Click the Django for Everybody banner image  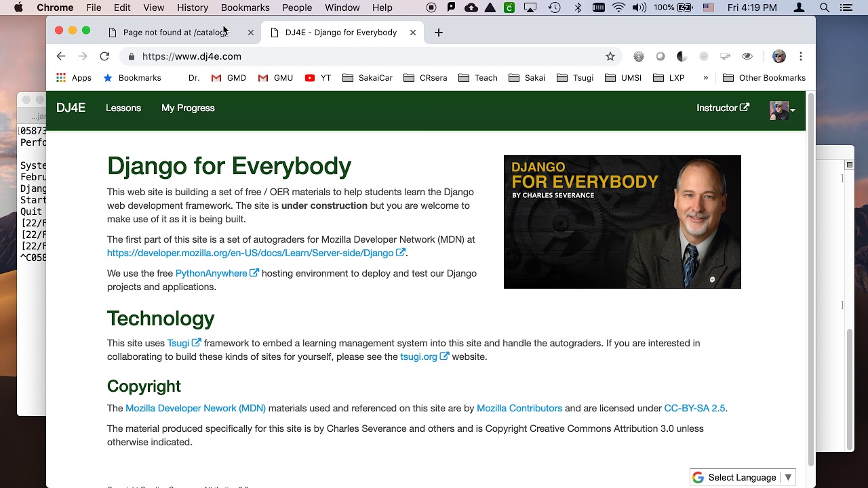point(623,222)
